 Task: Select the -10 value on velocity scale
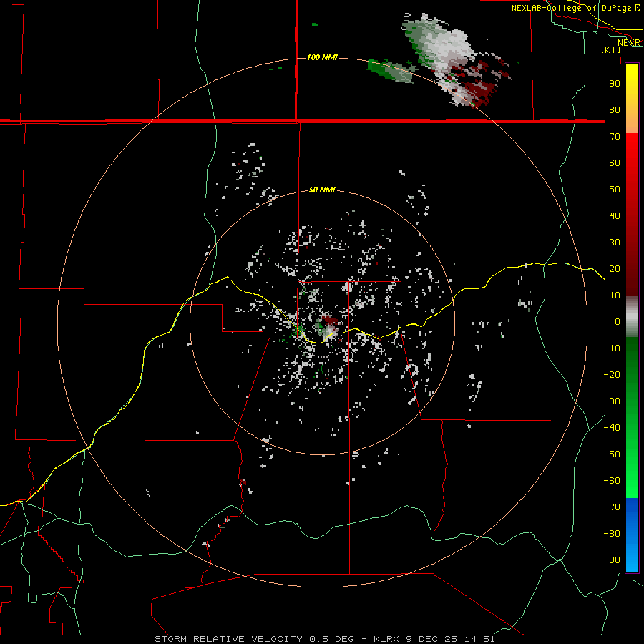tap(612, 348)
